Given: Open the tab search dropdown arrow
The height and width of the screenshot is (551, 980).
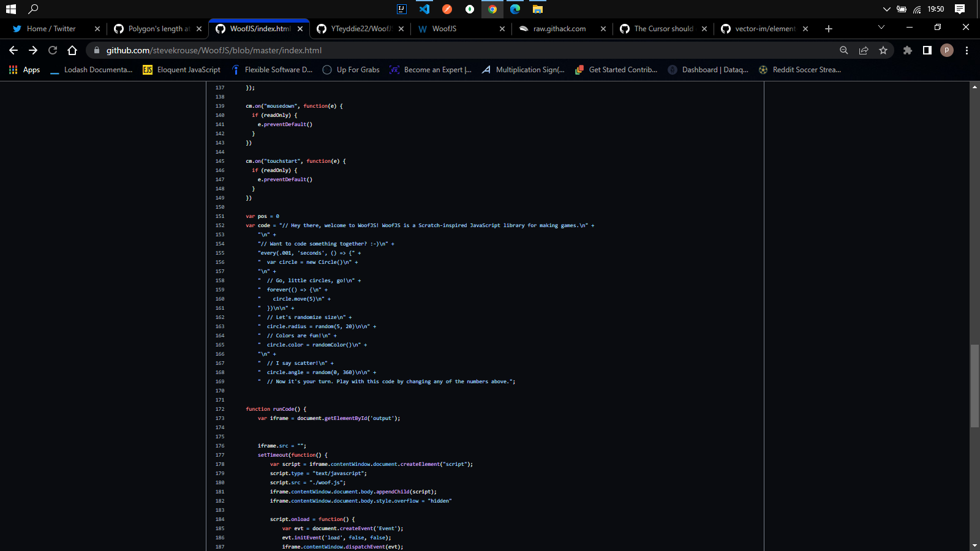Looking at the screenshot, I should click(x=881, y=27).
